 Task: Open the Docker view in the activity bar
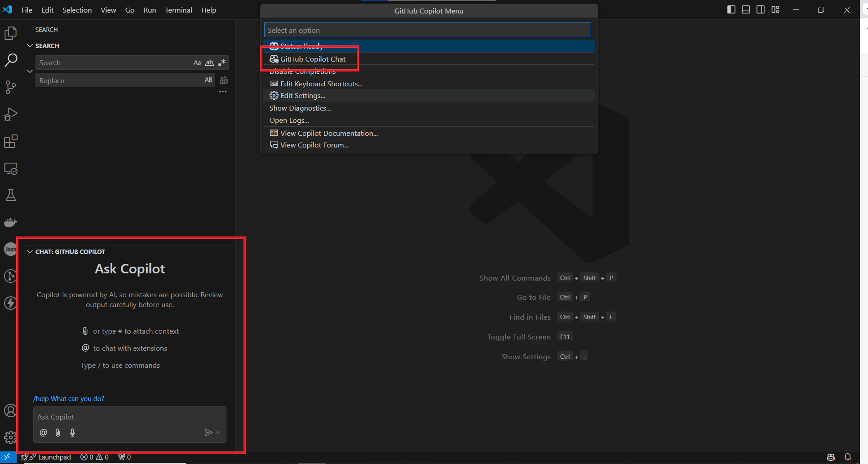click(11, 222)
